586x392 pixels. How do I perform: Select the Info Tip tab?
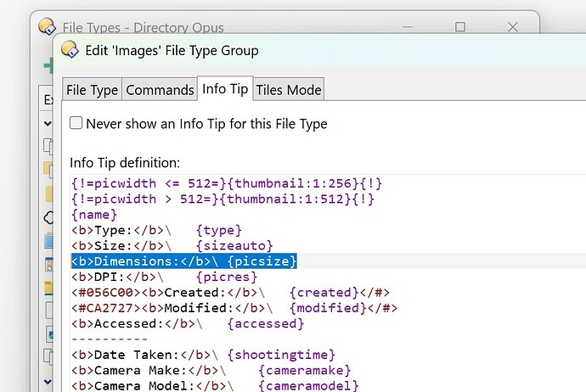(225, 88)
